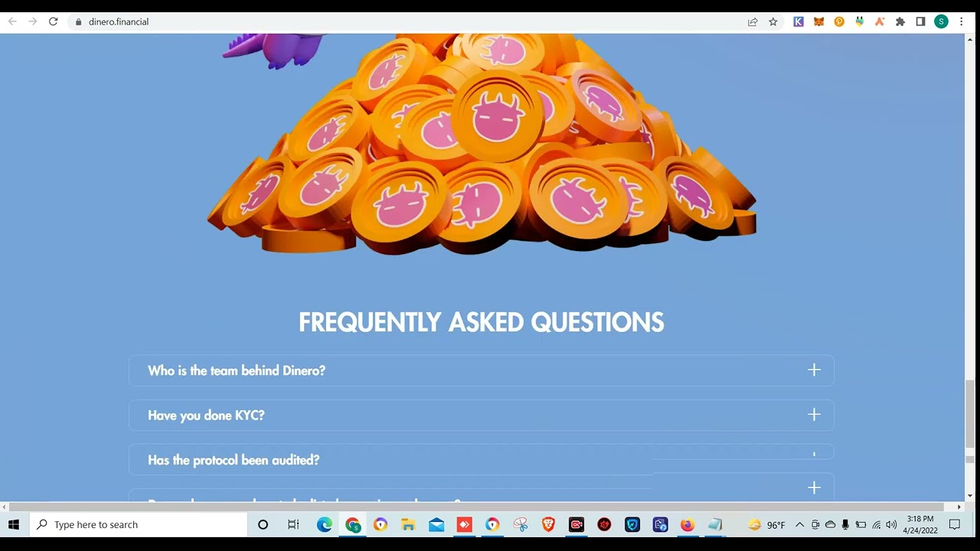Click plus icon on bottom partial question

814,487
